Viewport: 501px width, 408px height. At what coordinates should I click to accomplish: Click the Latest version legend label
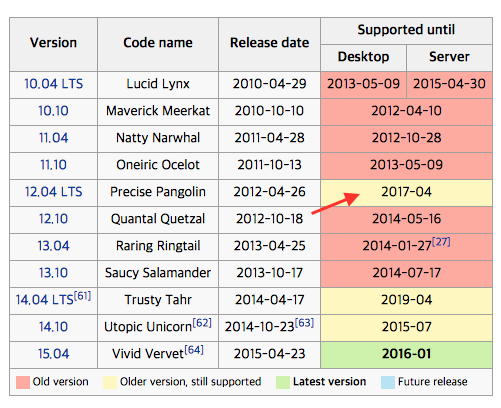point(329,381)
